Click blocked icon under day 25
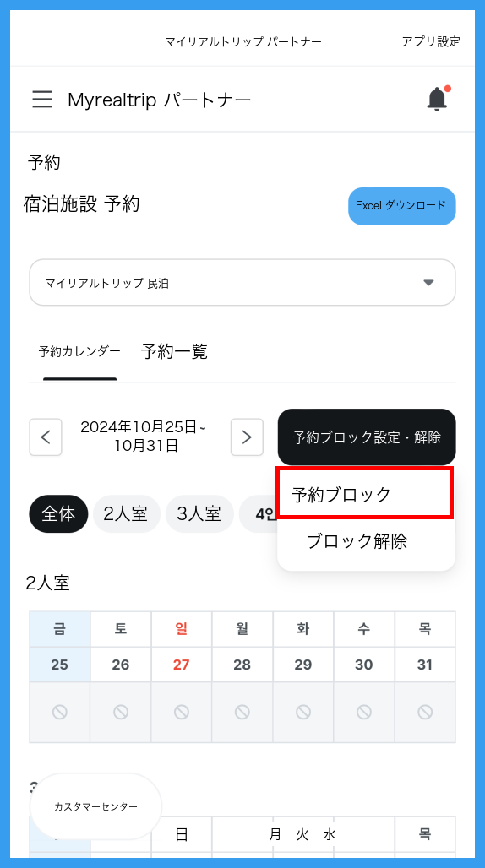The width and height of the screenshot is (485, 868). pyautogui.click(x=60, y=712)
